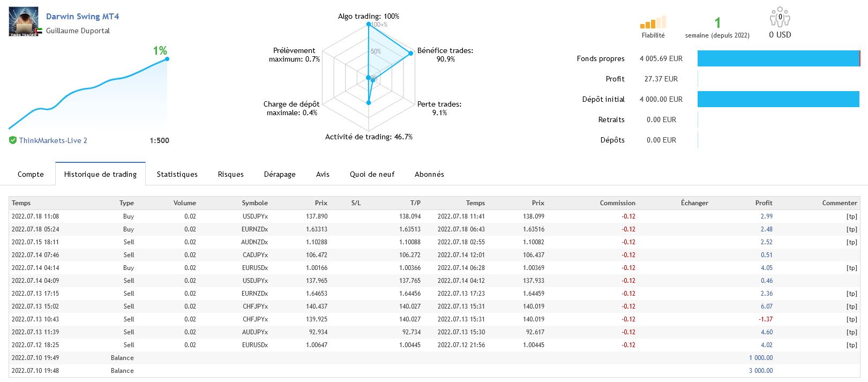Click the growth line chart endpoint dot
Viewport: 868px width, 382px height.
pos(167,58)
